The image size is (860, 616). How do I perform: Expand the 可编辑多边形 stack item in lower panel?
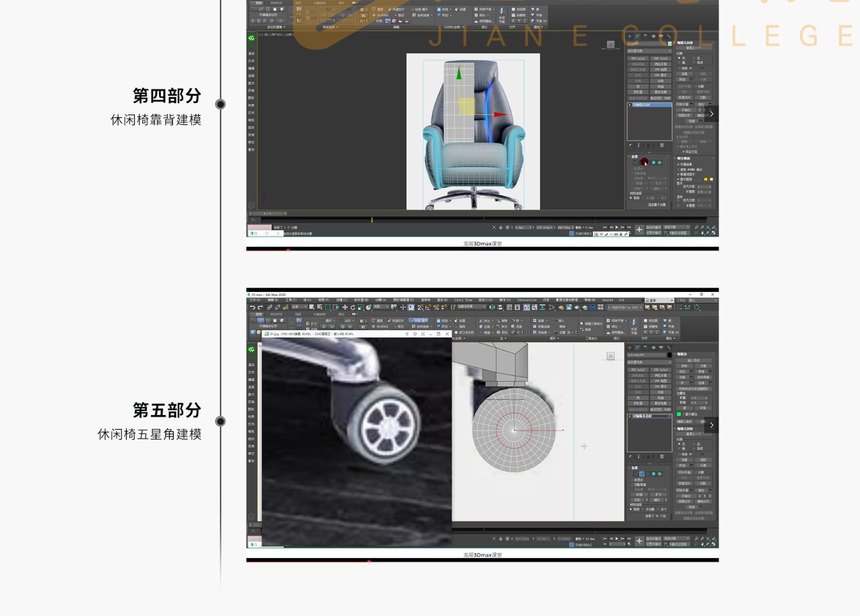coord(630,416)
